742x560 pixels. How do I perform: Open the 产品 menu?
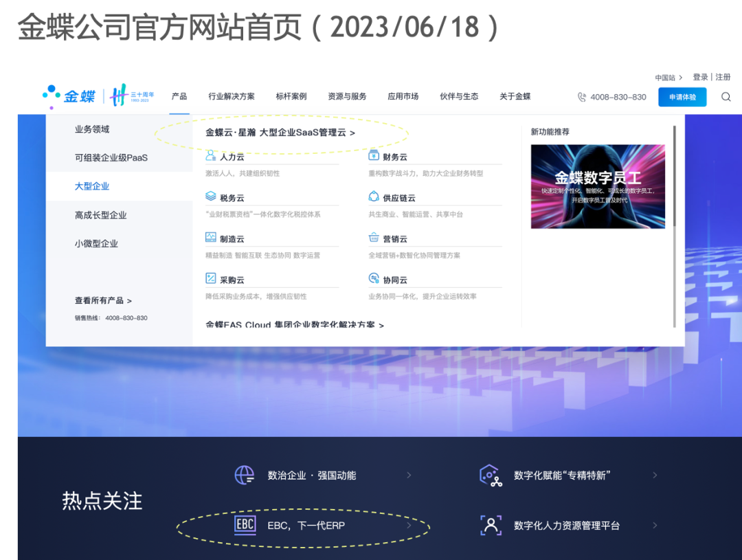point(179,97)
